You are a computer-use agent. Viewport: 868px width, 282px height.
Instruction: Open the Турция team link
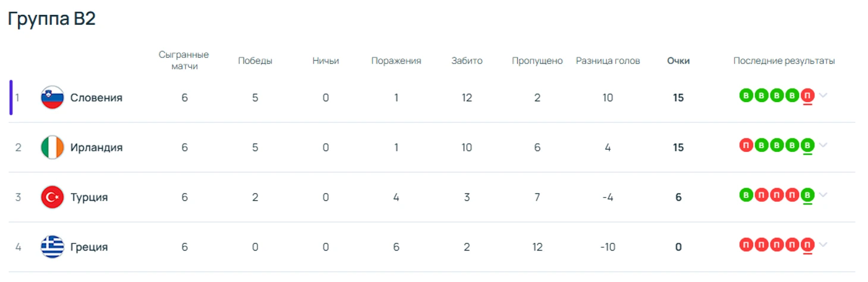[89, 198]
